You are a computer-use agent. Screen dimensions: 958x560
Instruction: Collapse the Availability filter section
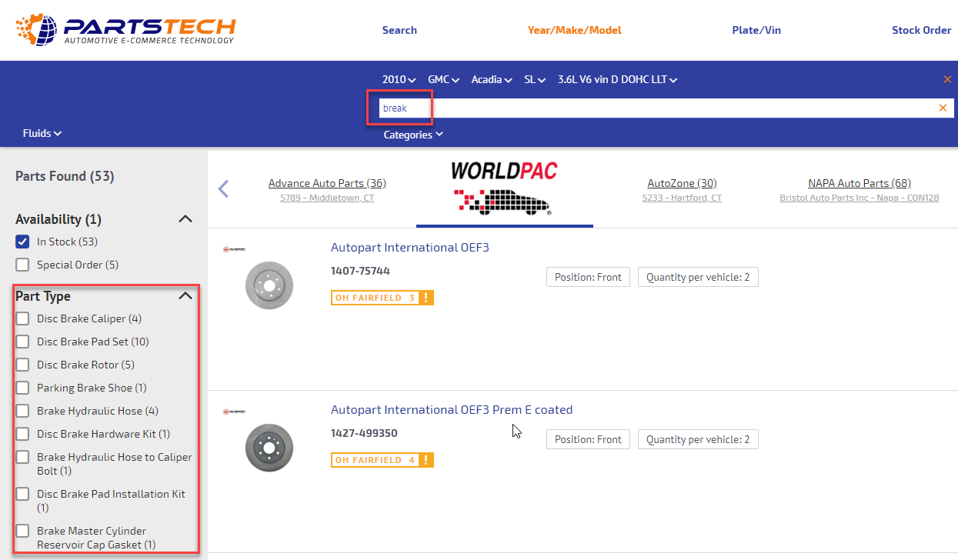coord(185,219)
